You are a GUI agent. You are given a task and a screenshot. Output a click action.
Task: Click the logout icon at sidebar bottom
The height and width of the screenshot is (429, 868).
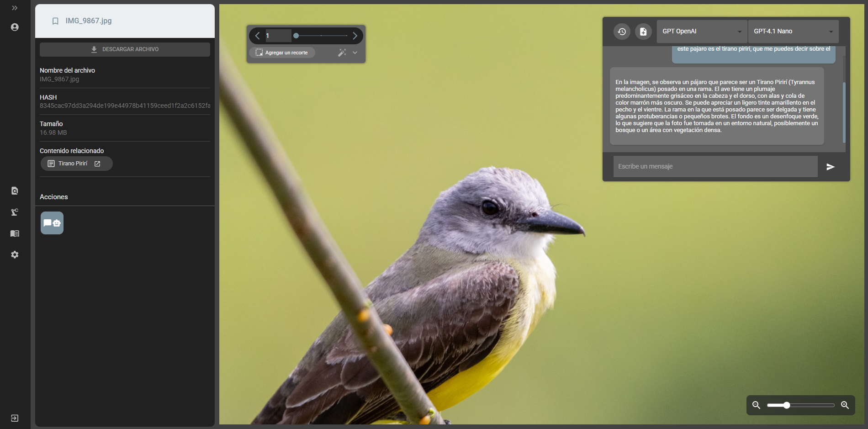[15, 418]
